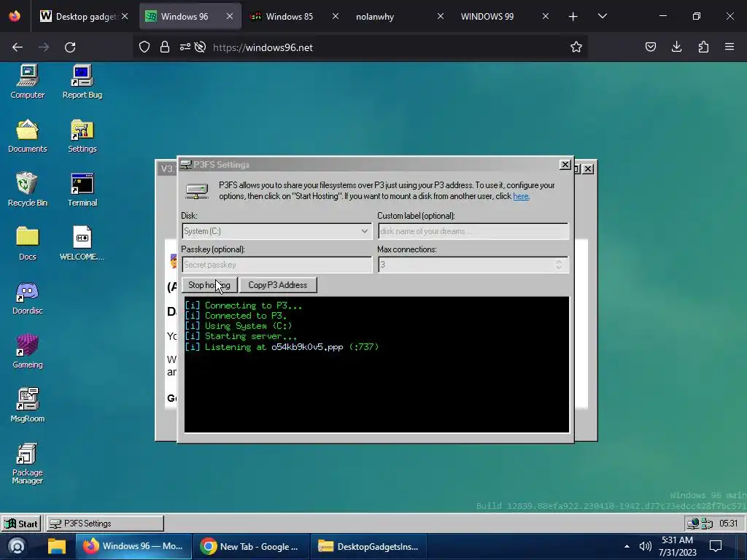Click the log line 'Listening at o54kb9k0v5.ppp'
Image resolution: width=747 pixels, height=560 pixels.
(x=282, y=346)
